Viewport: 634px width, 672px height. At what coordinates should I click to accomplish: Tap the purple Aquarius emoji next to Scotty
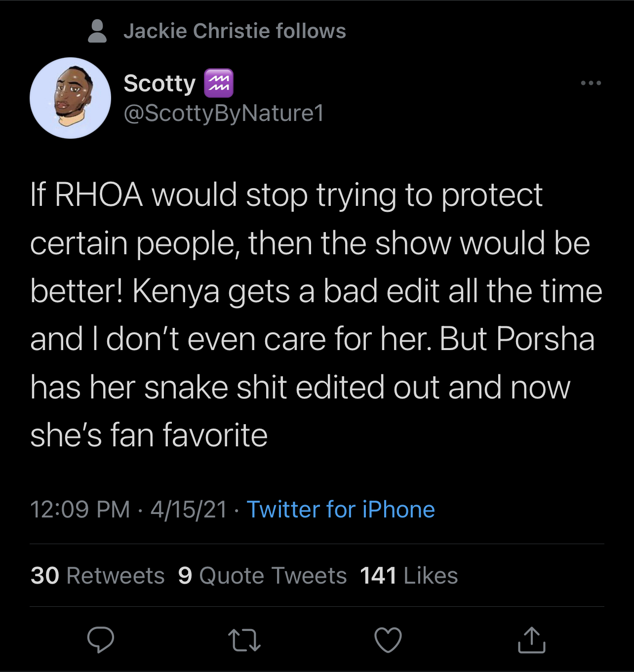coord(218,83)
